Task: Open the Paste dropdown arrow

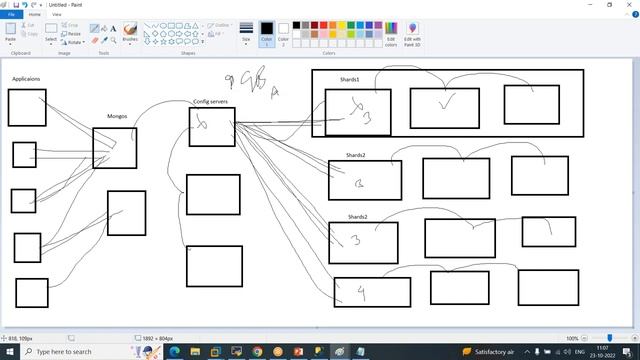Action: 10,43
